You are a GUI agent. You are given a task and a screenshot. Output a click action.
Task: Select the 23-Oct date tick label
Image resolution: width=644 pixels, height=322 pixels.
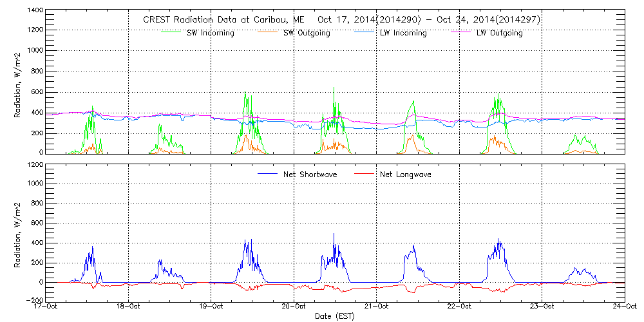542,307
